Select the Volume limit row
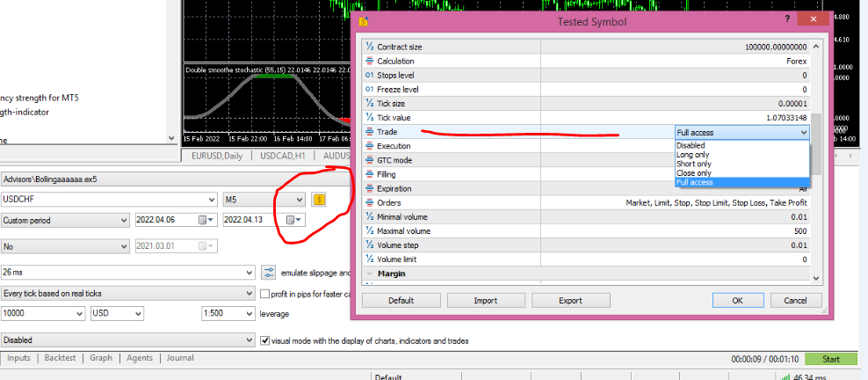This screenshot has height=380, width=868. tap(586, 259)
